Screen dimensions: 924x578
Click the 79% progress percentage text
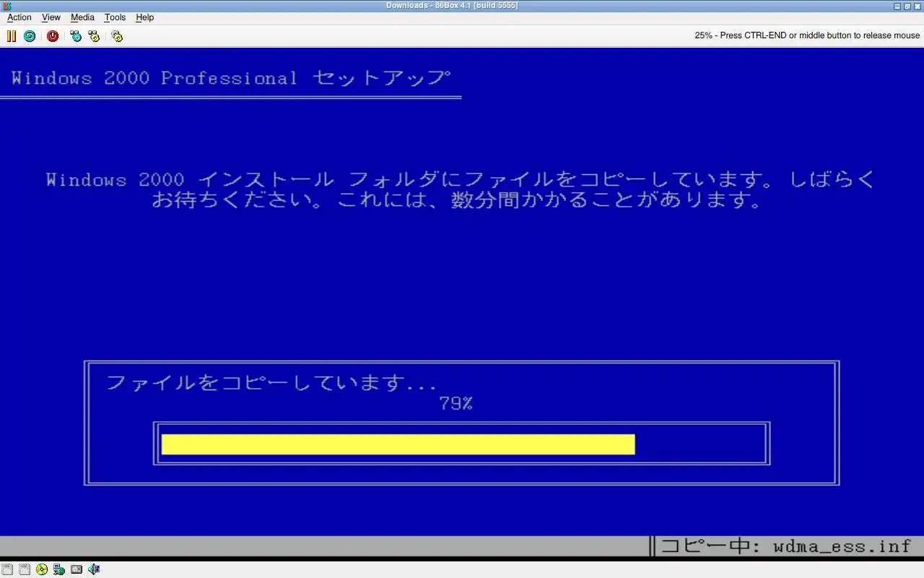tap(456, 404)
